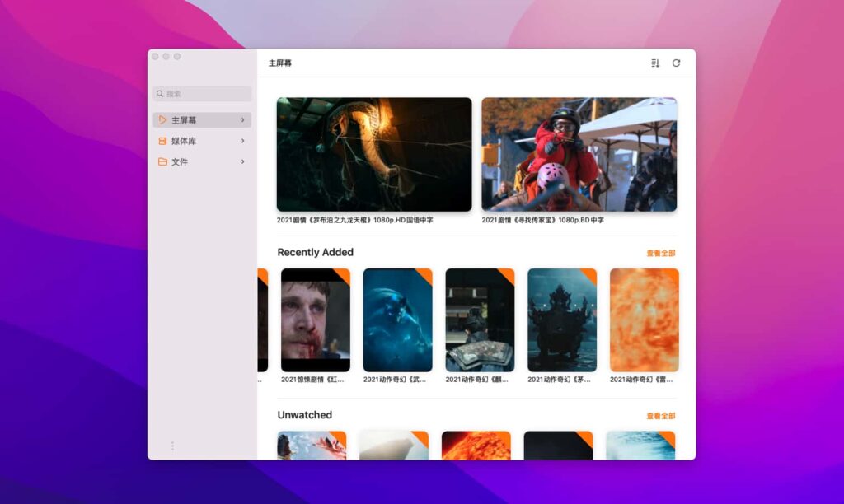Click the more dots at sidebar bottom

coord(172,446)
